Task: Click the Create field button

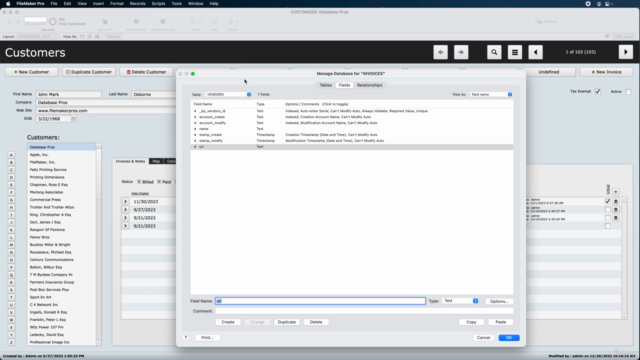Action: pos(228,322)
